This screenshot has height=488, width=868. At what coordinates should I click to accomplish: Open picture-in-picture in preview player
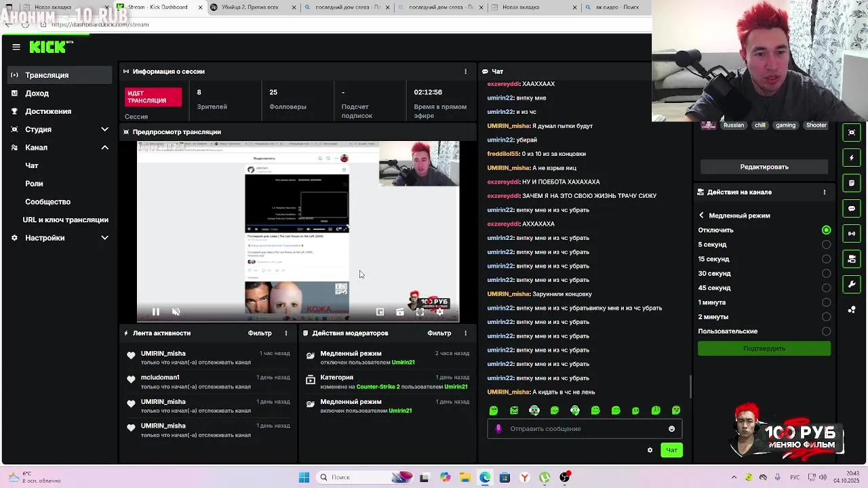click(x=380, y=312)
